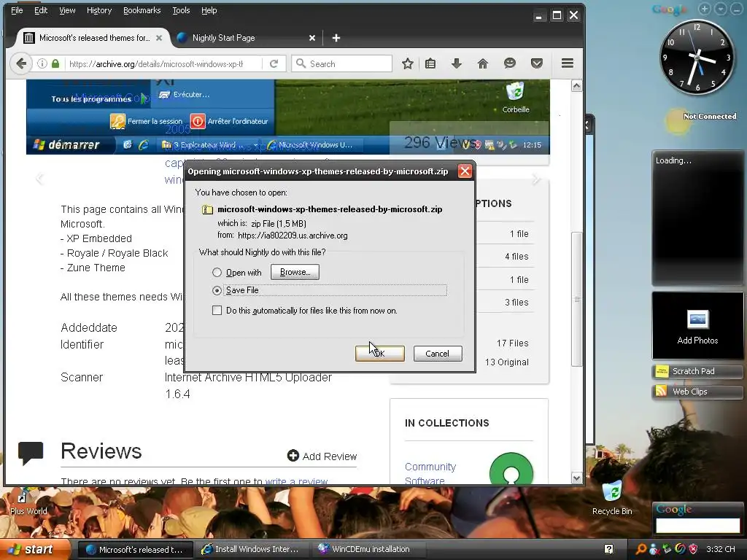Click the Reviews heading

(101, 451)
